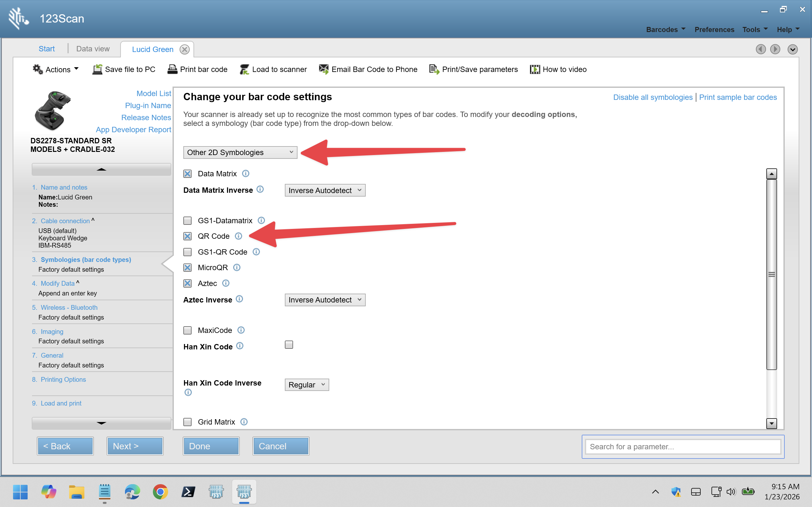Open the How to video icon
The image size is (812, 507).
coord(535,69)
